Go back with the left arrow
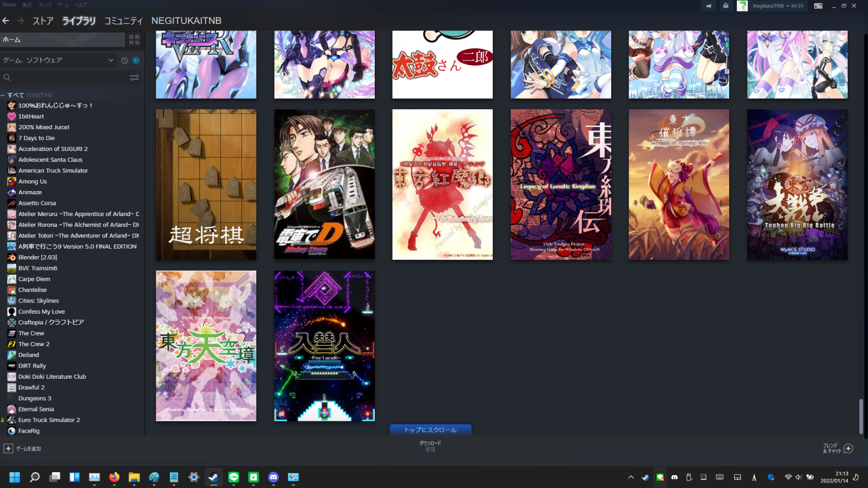The width and height of the screenshot is (868, 488). 6,21
